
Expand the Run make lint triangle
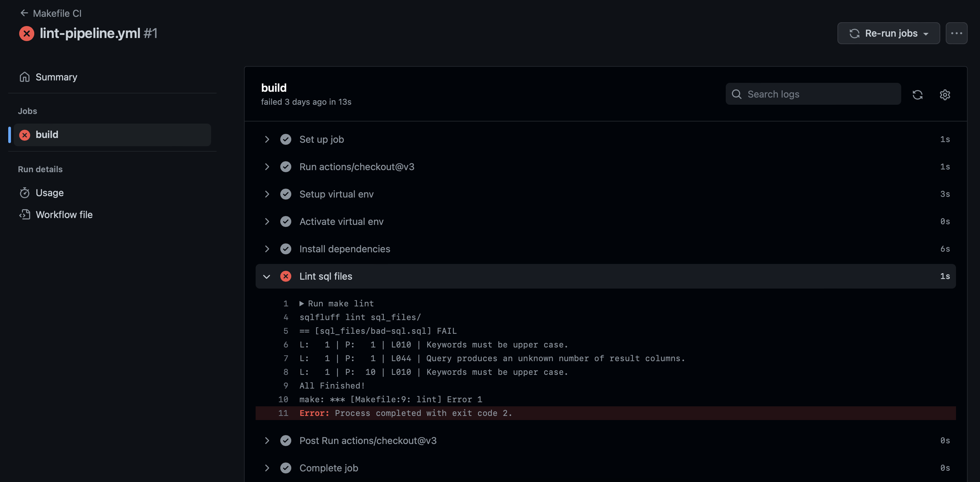(x=302, y=303)
